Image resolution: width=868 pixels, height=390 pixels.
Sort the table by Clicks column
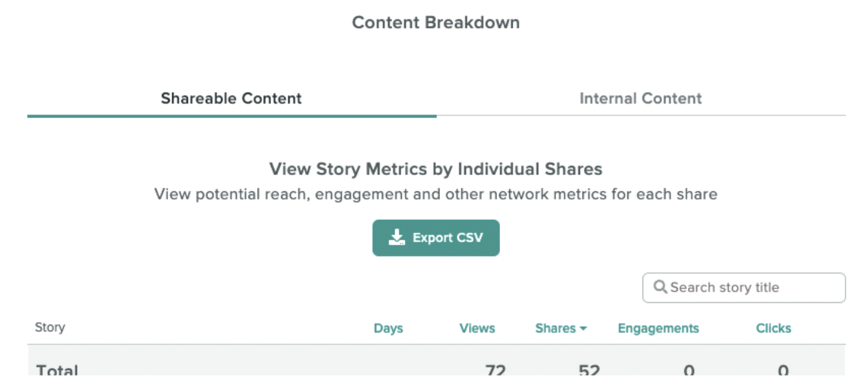(773, 328)
